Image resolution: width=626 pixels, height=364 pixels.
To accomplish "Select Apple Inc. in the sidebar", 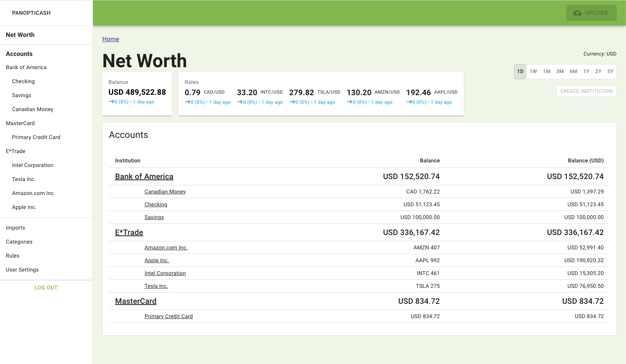I will [24, 207].
